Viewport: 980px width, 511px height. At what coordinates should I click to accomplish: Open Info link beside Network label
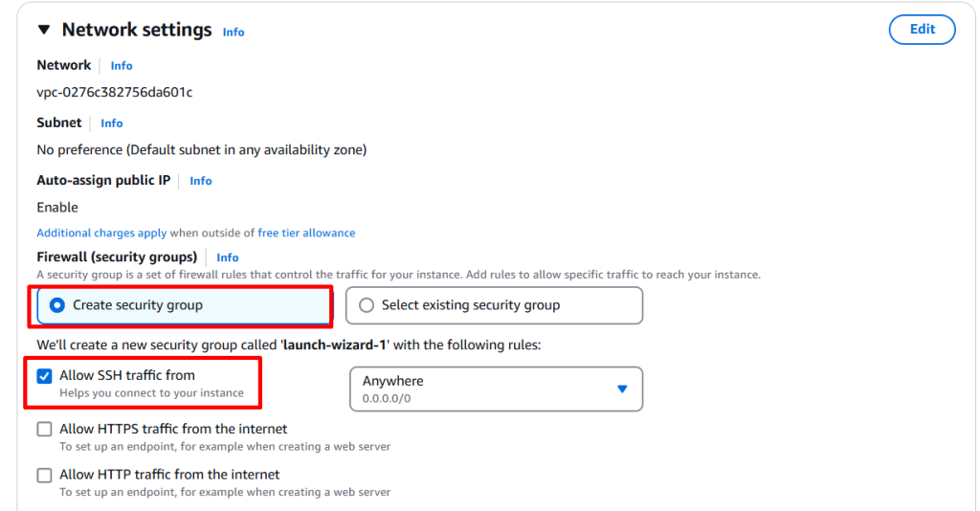(x=122, y=66)
